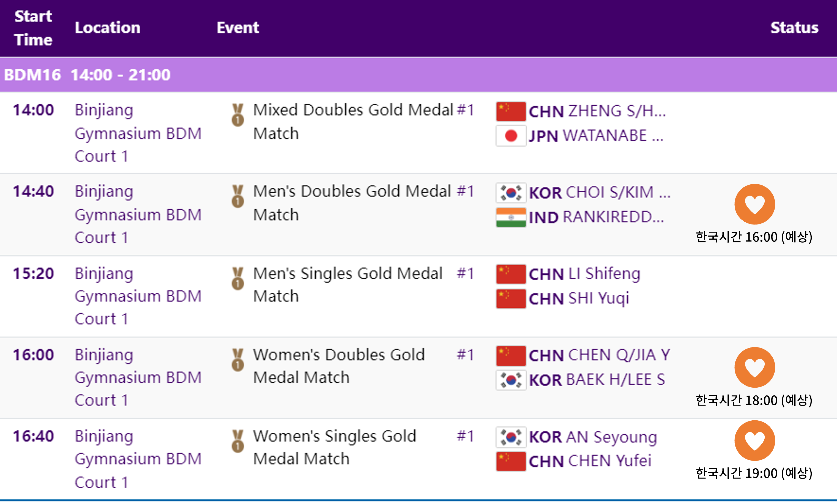Click the Event column header
Viewport: 837px width, 504px height.
pos(238,28)
